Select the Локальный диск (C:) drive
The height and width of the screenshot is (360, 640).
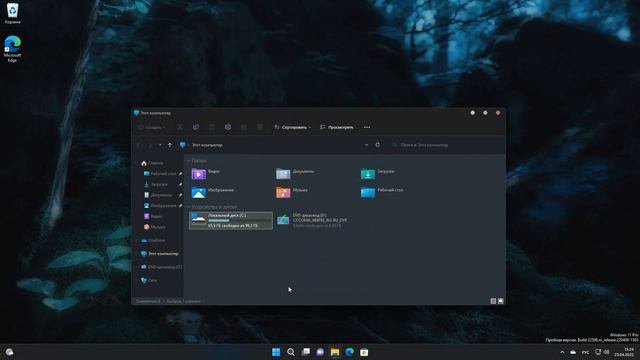click(231, 220)
